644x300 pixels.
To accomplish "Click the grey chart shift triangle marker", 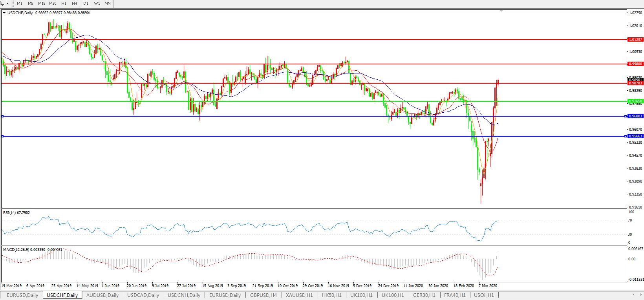I will tap(501, 11).
